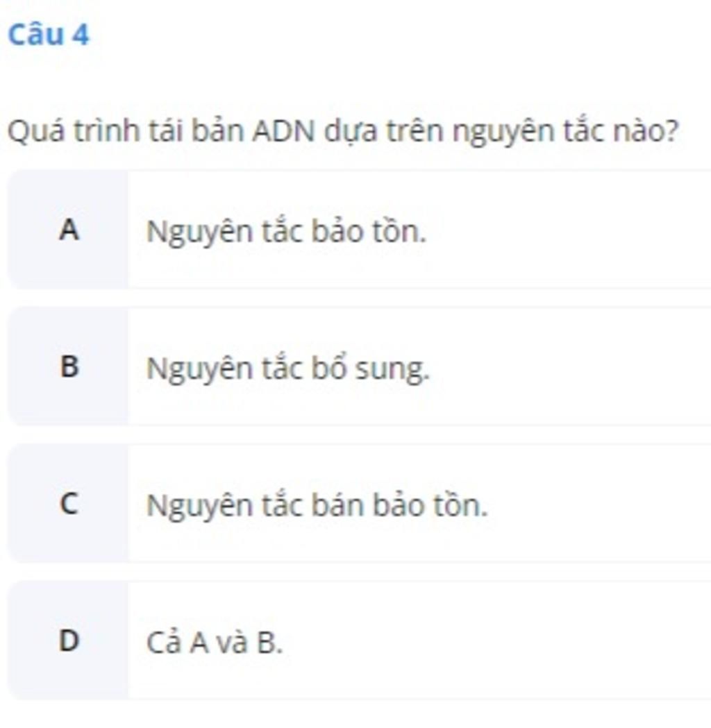
Task: Click the "Câu 4" question heading
Action: (49, 35)
